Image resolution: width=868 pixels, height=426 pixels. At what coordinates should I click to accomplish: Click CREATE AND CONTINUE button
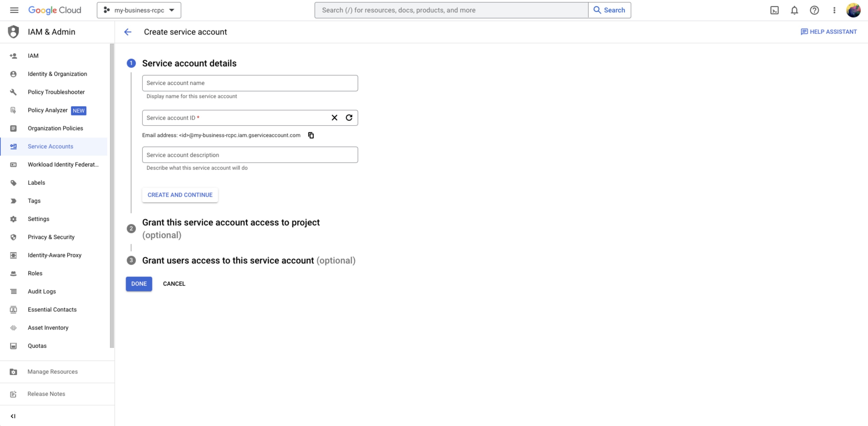180,195
